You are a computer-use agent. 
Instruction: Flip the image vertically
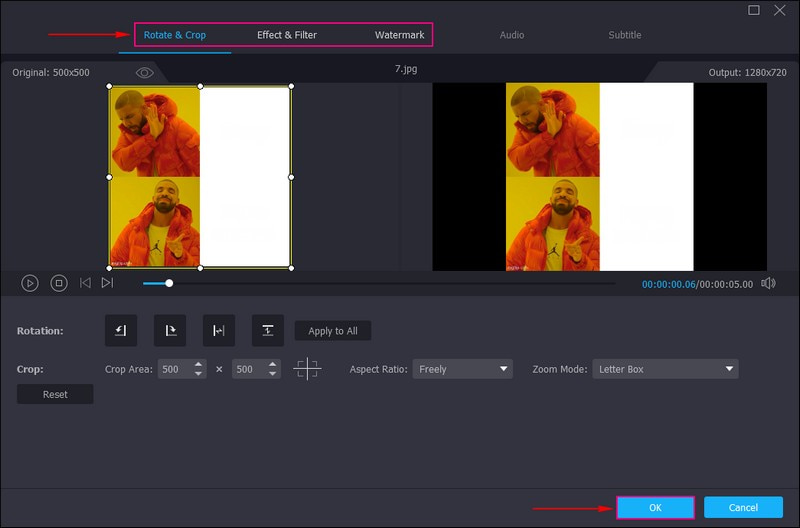(x=267, y=331)
